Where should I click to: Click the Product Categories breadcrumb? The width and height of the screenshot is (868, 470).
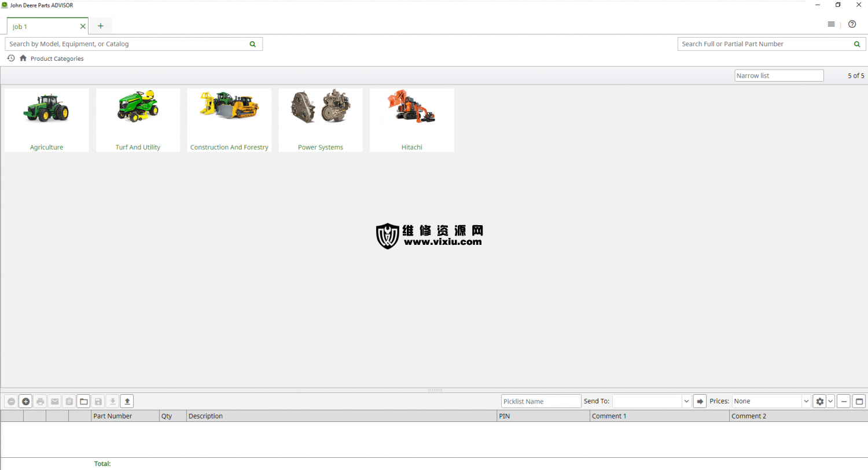57,58
